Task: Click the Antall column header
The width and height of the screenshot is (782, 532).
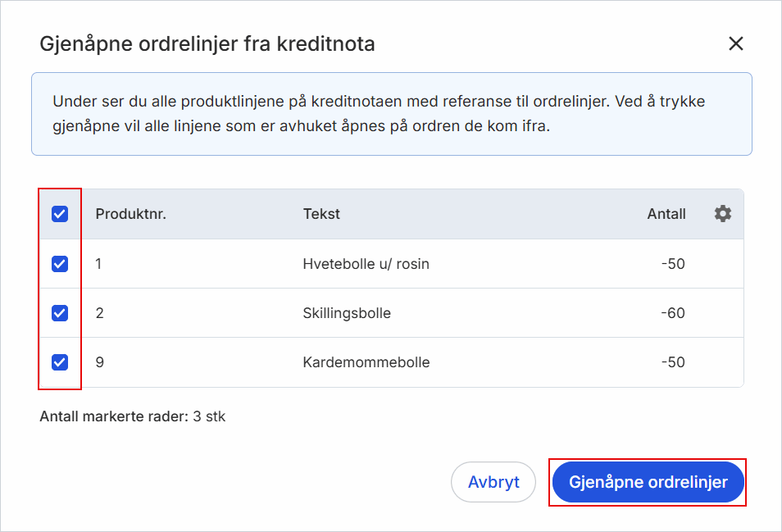Action: point(666,214)
